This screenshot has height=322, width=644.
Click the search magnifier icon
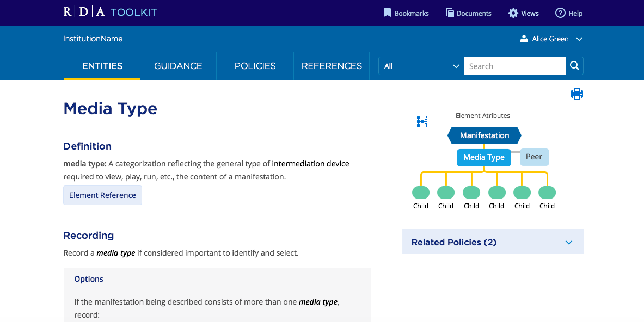[574, 65]
